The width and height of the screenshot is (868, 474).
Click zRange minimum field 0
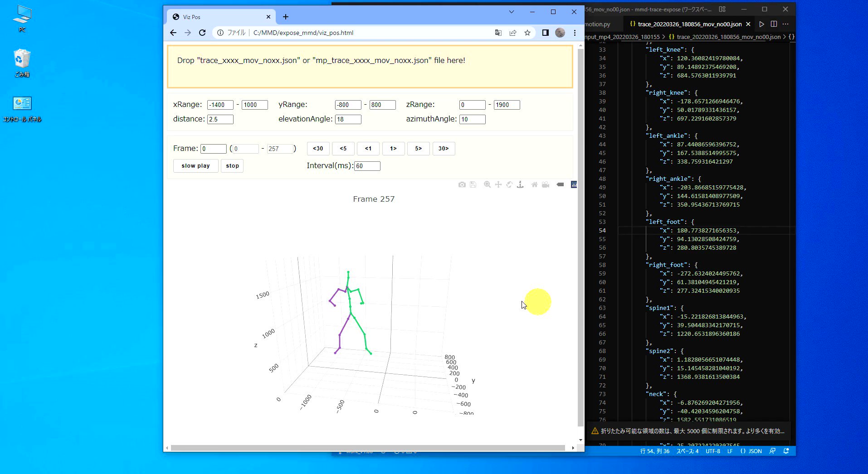[473, 105]
